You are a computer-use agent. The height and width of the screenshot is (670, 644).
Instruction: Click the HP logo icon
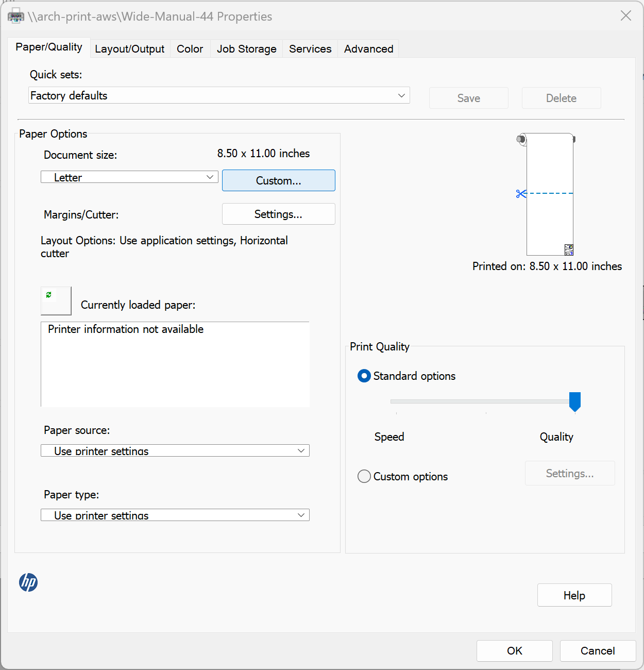tap(28, 582)
